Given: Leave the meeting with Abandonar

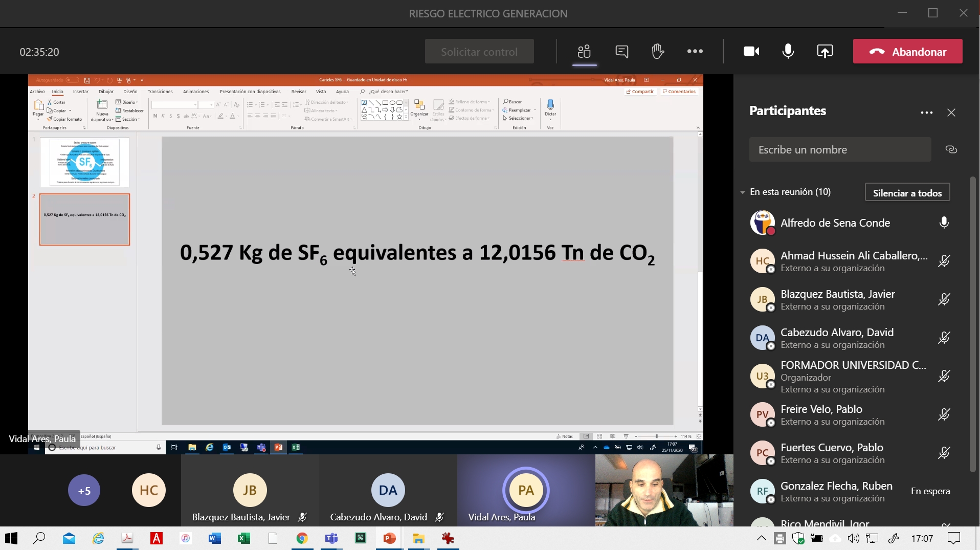Looking at the screenshot, I should (x=907, y=52).
